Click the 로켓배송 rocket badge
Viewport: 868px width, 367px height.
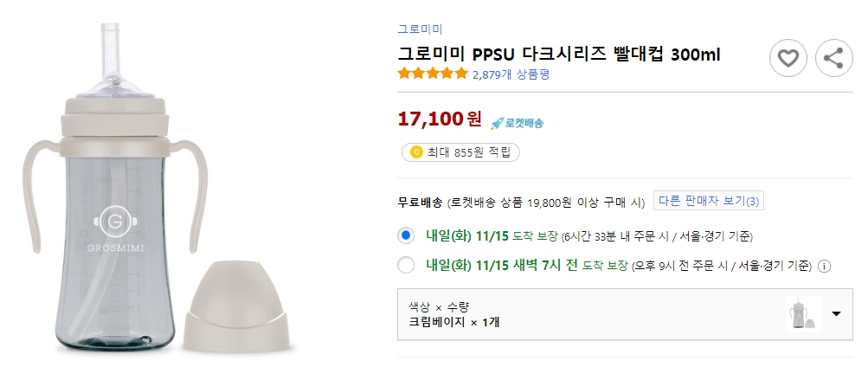(x=517, y=123)
